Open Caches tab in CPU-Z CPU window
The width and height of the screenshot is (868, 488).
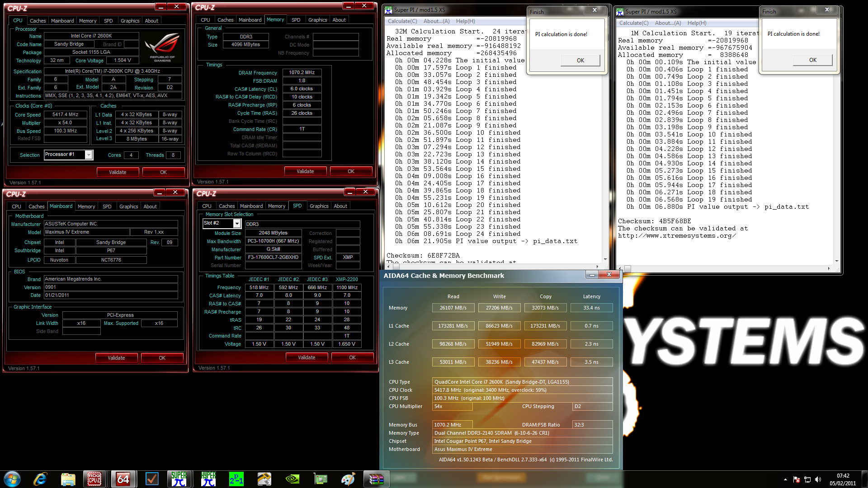pyautogui.click(x=38, y=21)
